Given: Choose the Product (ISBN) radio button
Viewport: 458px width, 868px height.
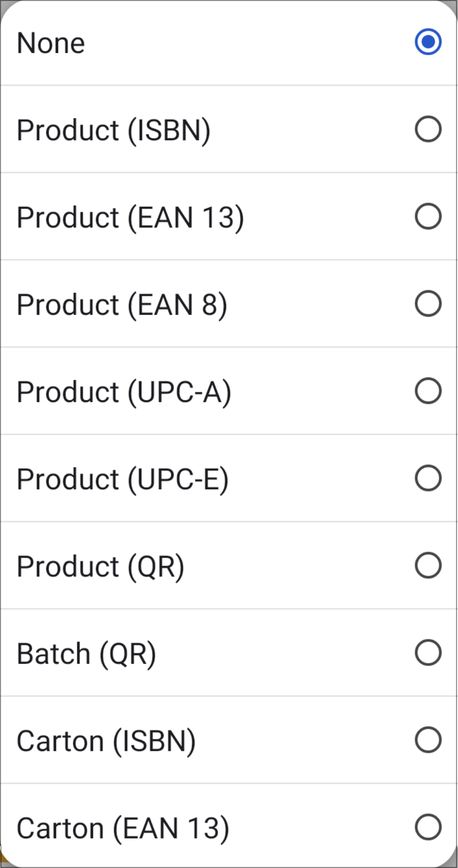Looking at the screenshot, I should [428, 129].
